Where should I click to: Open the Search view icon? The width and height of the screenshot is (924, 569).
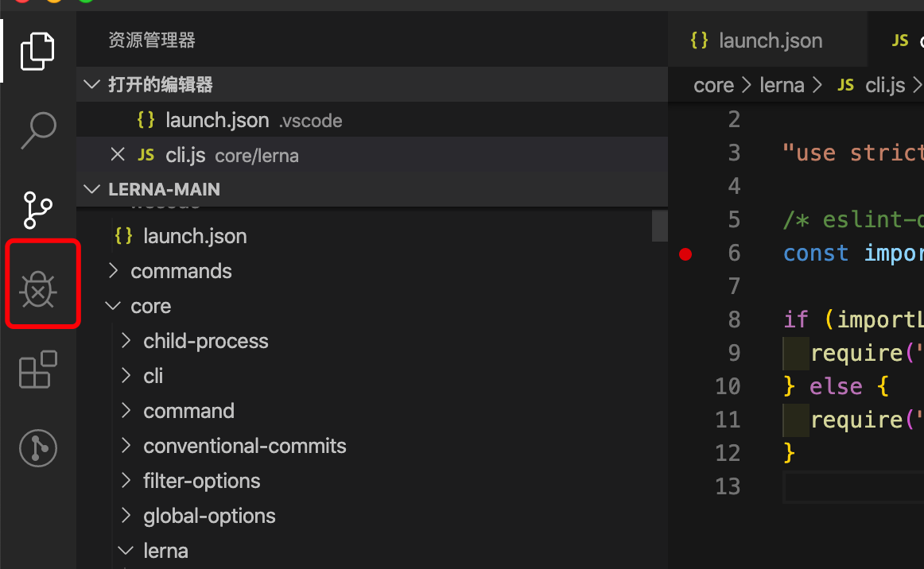(x=37, y=130)
